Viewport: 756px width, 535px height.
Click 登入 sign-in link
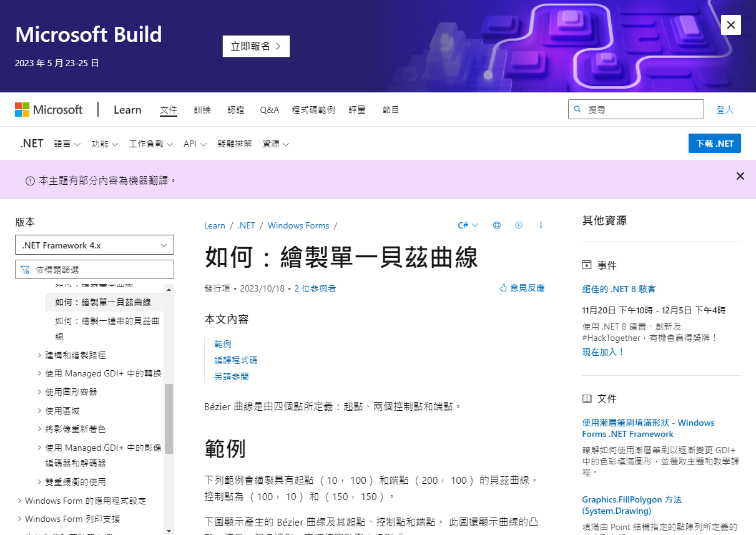[725, 110]
